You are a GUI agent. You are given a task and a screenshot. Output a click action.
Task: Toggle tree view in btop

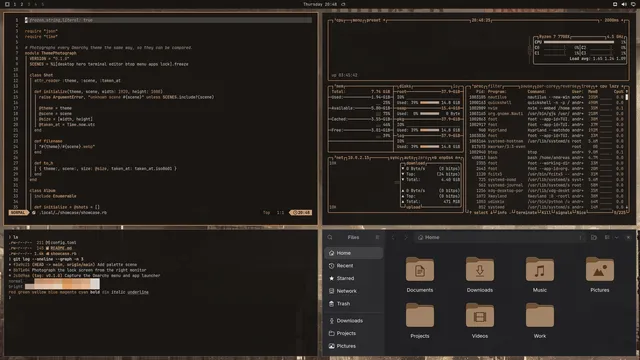point(585,86)
